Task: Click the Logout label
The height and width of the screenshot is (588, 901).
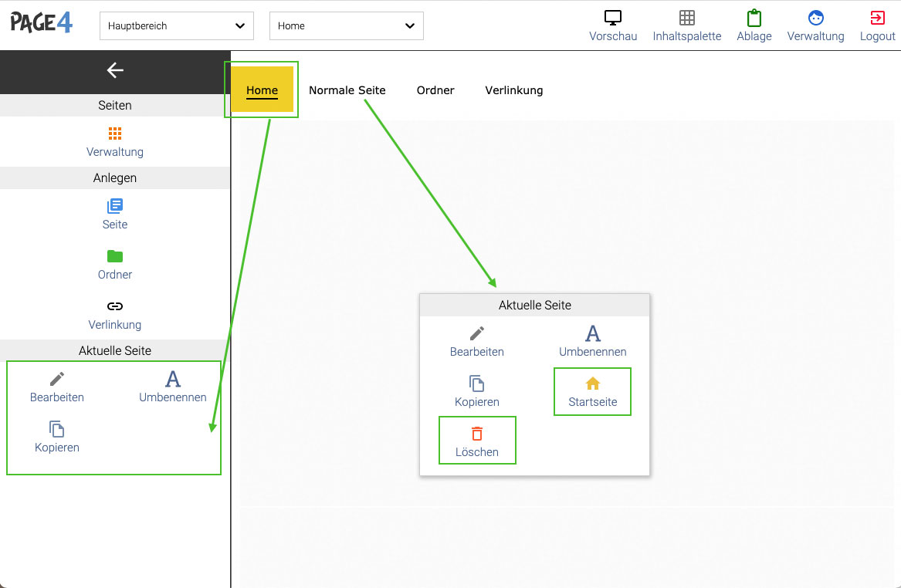Action: (877, 36)
